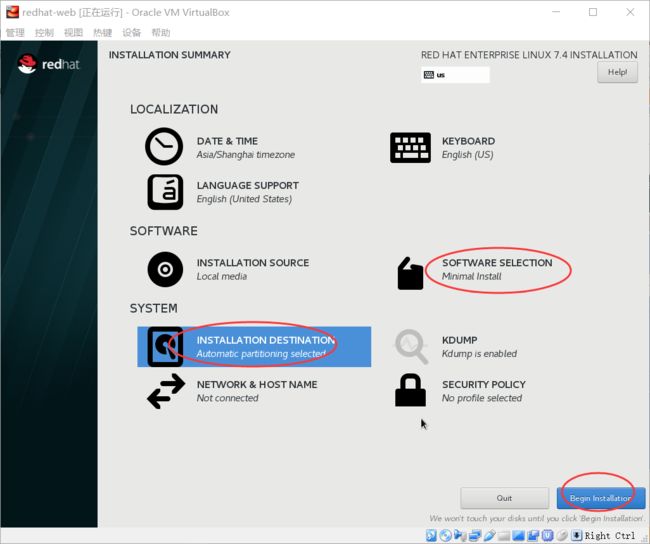650x544 pixels.
Task: Open the 热键 menu
Action: [x=102, y=32]
